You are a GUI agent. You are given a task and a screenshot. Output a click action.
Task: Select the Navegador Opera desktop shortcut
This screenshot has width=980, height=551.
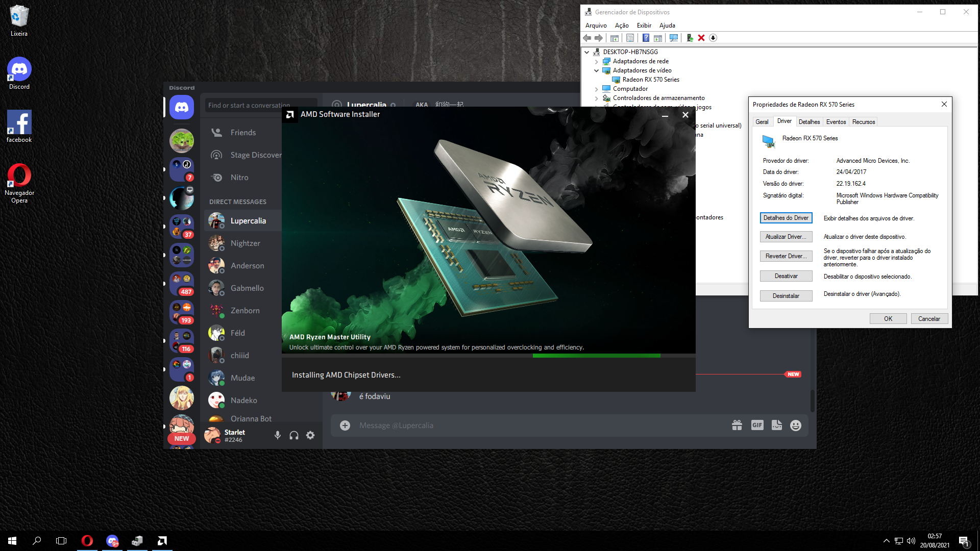click(19, 183)
